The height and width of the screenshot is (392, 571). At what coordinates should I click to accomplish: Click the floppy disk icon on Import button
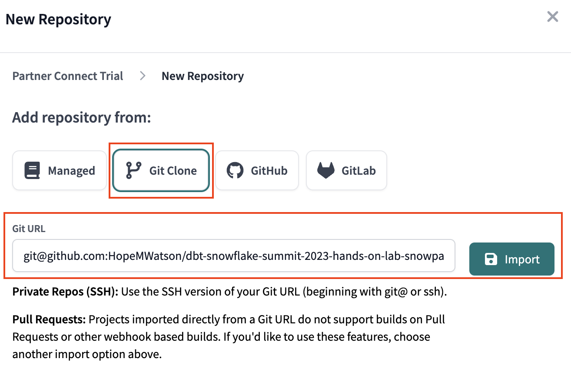click(491, 259)
